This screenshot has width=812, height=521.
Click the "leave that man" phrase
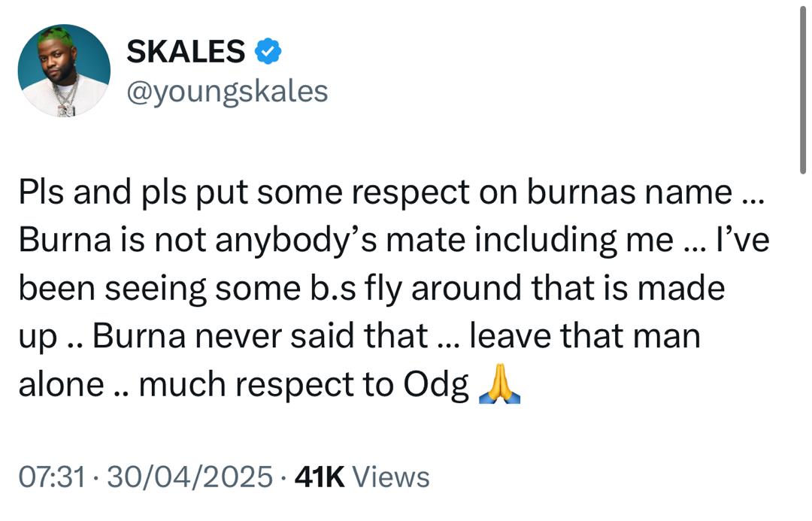[584, 337]
